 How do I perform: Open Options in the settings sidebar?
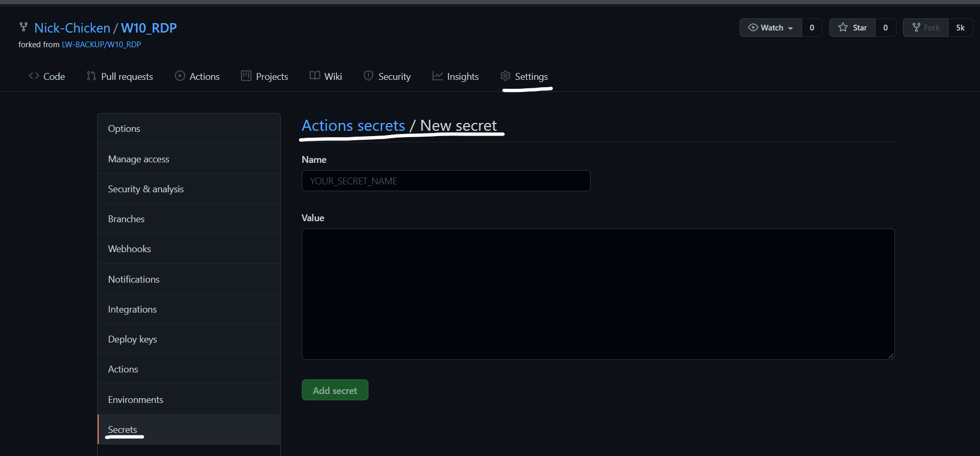coord(189,129)
